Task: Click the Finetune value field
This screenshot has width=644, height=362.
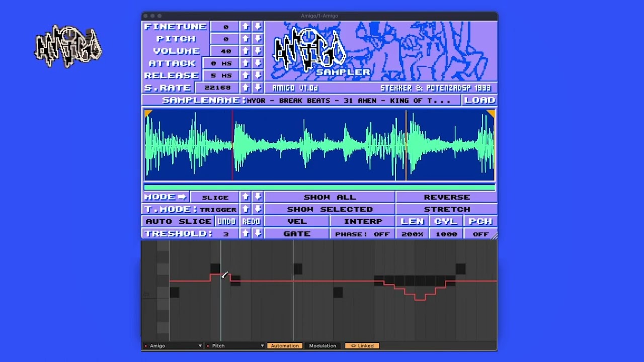Action: point(225,27)
